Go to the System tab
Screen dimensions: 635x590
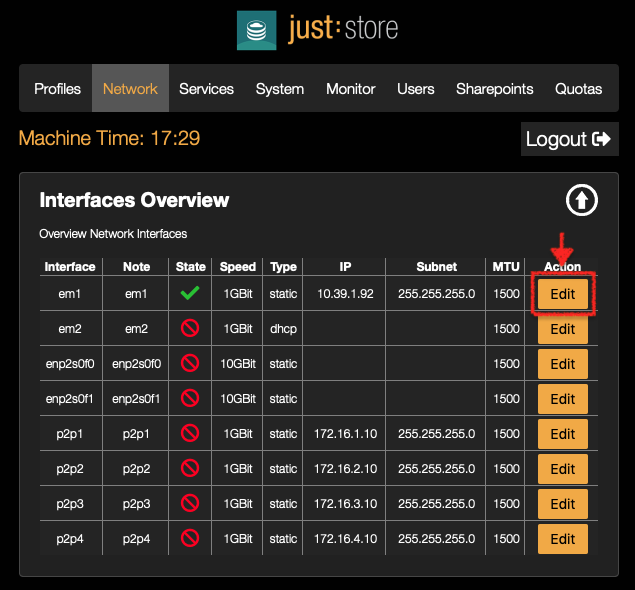tap(279, 89)
